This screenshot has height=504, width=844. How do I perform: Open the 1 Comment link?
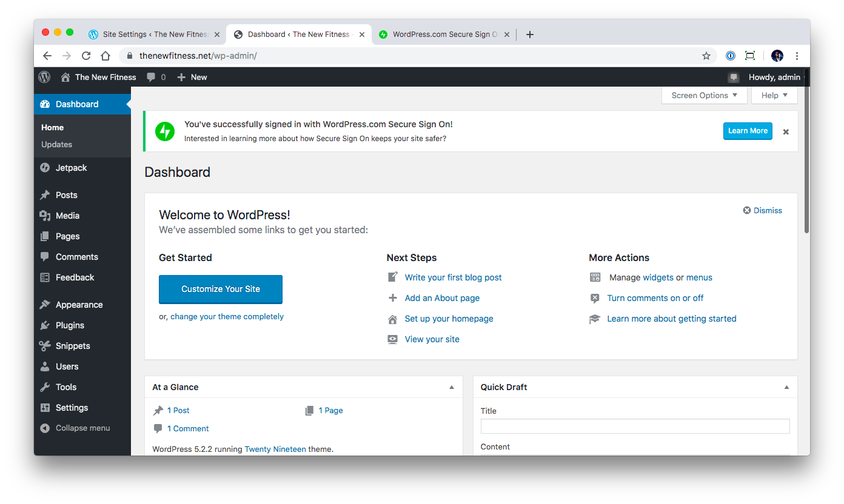point(188,428)
